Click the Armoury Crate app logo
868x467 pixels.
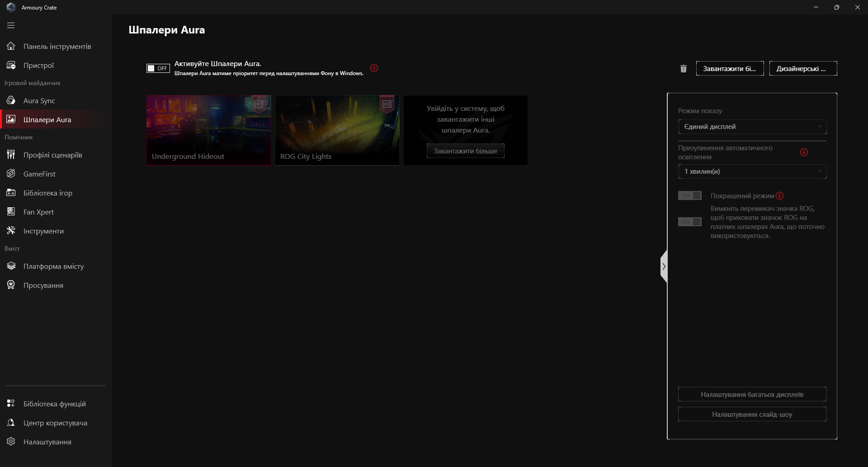(11, 7)
